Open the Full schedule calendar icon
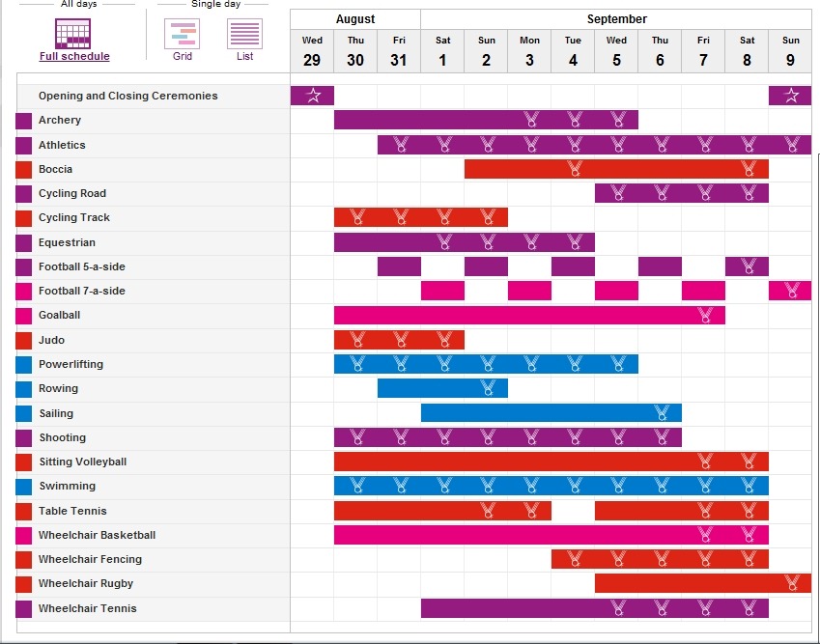The width and height of the screenshot is (820, 644). coord(72,34)
